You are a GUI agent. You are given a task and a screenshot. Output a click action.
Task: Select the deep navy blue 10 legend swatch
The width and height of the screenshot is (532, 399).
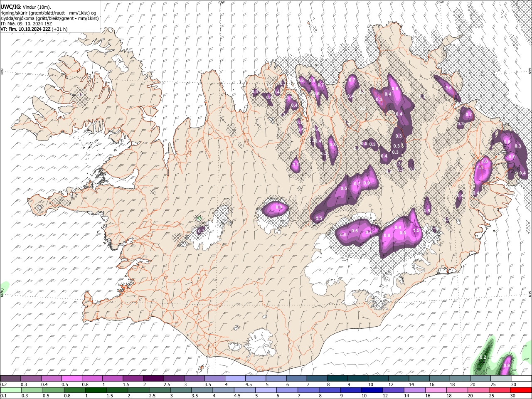coord(372,390)
